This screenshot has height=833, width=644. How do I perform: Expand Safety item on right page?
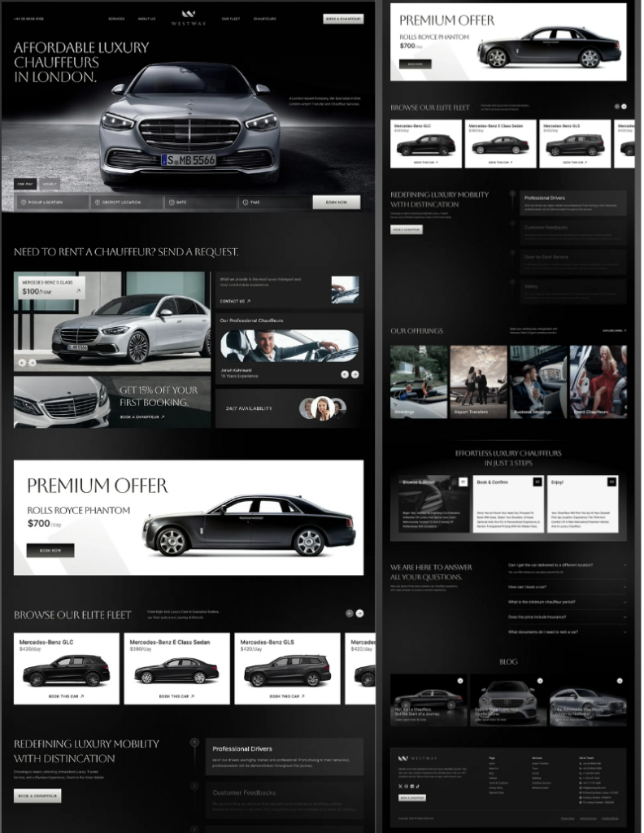pos(573,291)
